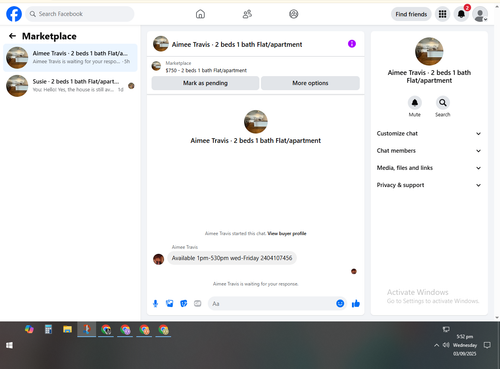Expand Chat members section
500x369 pixels.
click(x=429, y=151)
